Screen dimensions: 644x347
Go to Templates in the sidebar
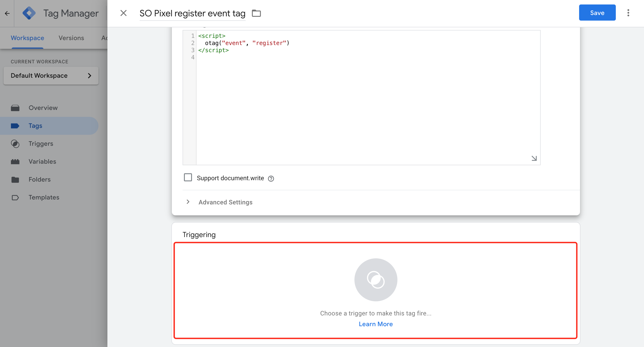44,197
